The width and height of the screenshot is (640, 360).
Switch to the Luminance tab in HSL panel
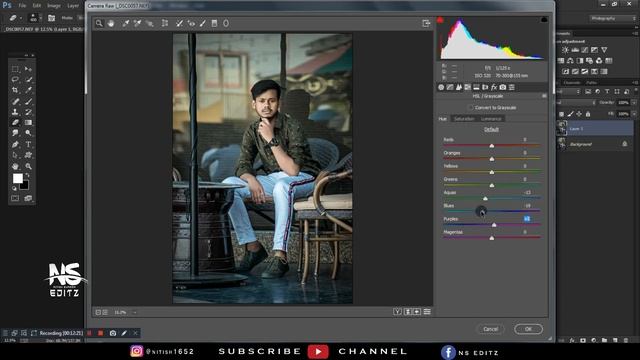click(x=491, y=119)
